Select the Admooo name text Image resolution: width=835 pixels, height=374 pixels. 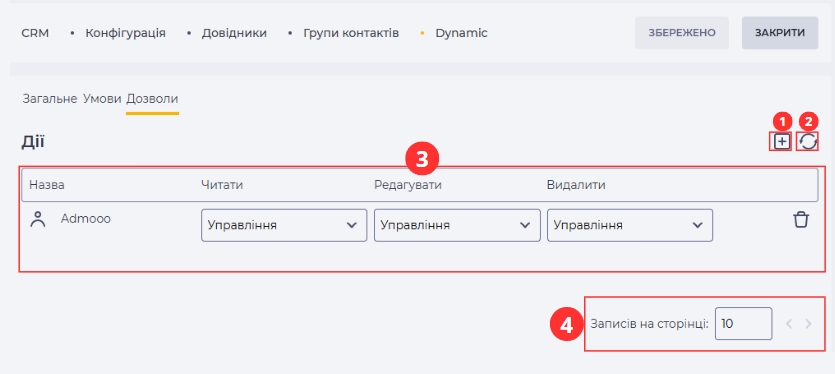86,219
